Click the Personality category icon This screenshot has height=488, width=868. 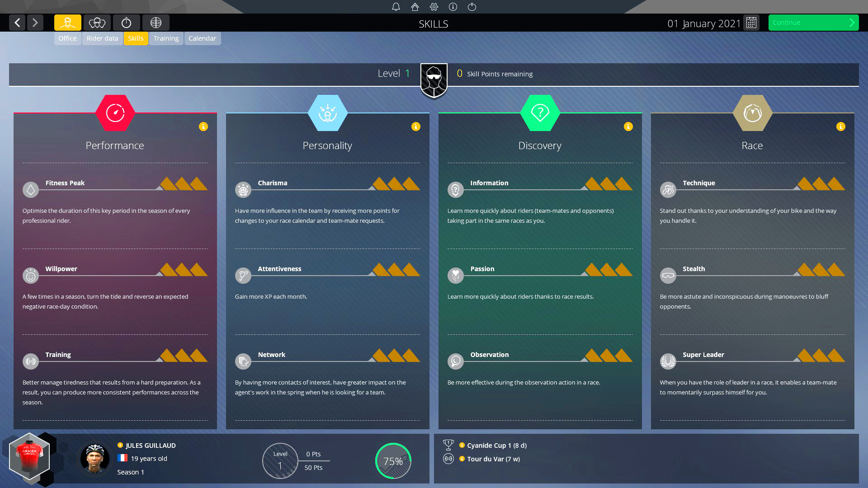[x=327, y=112]
